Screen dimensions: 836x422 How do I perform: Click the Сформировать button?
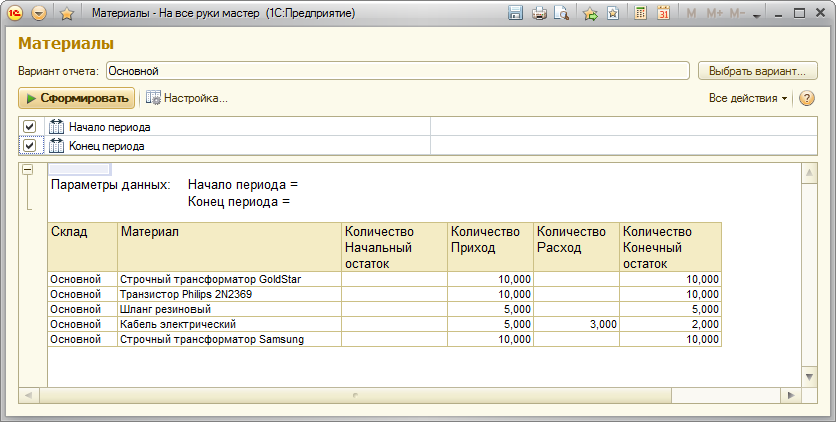(77, 98)
